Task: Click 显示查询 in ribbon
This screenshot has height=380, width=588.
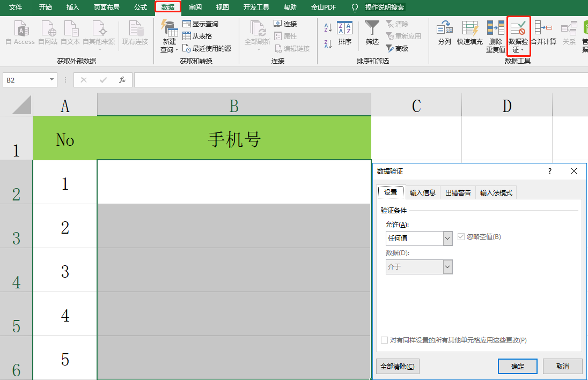Action: tap(200, 24)
